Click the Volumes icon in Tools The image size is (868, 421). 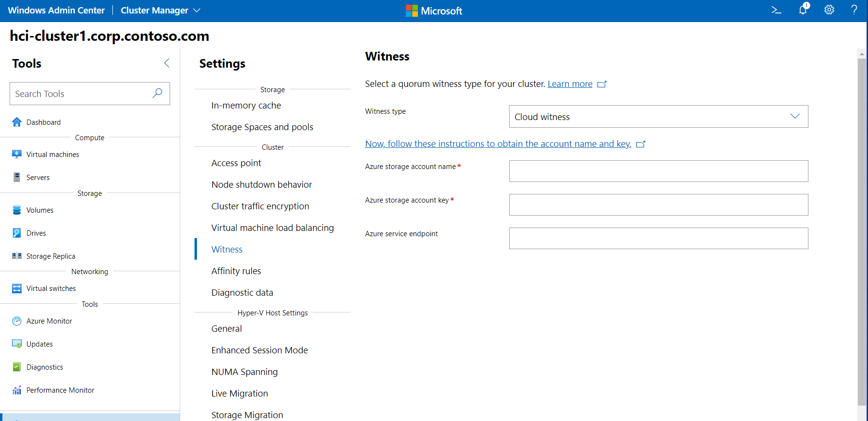[17, 210]
